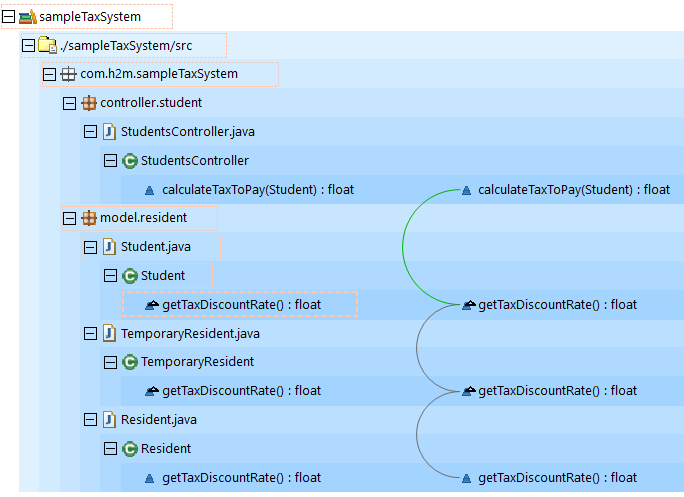Select the controller.student label
Image resolution: width=684 pixels, height=497 pixels.
click(151, 103)
